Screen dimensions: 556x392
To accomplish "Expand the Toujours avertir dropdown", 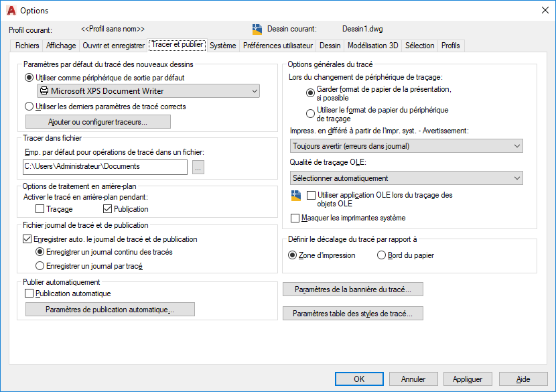I will pos(407,146).
